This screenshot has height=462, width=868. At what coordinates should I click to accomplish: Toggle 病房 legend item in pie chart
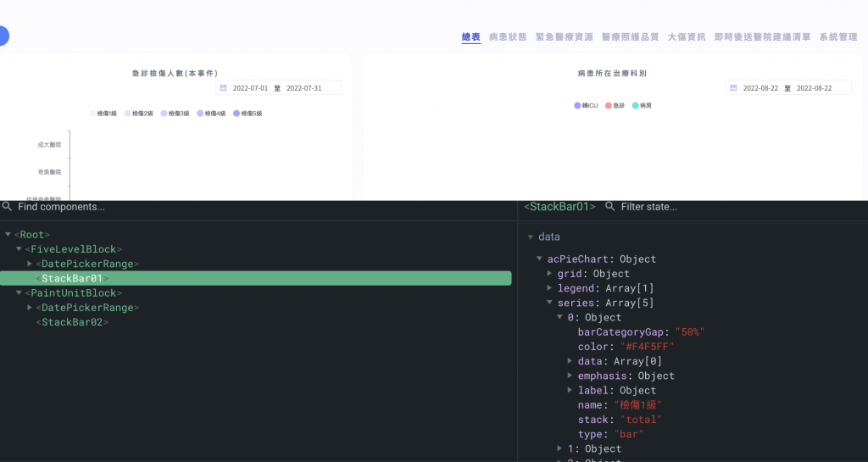pyautogui.click(x=643, y=106)
